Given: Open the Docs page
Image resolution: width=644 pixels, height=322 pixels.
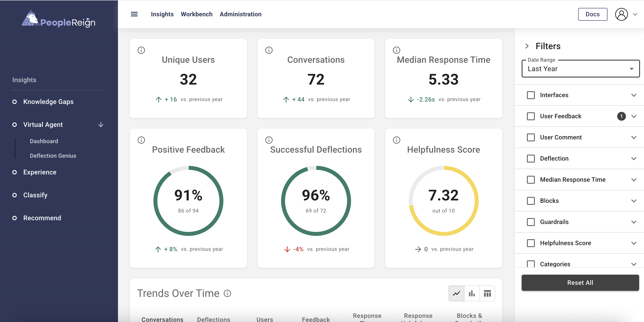Looking at the screenshot, I should click(592, 14).
